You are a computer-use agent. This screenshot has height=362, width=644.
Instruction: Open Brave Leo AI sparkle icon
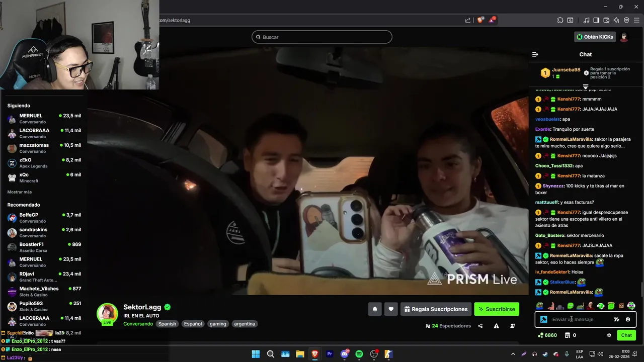pos(616,20)
